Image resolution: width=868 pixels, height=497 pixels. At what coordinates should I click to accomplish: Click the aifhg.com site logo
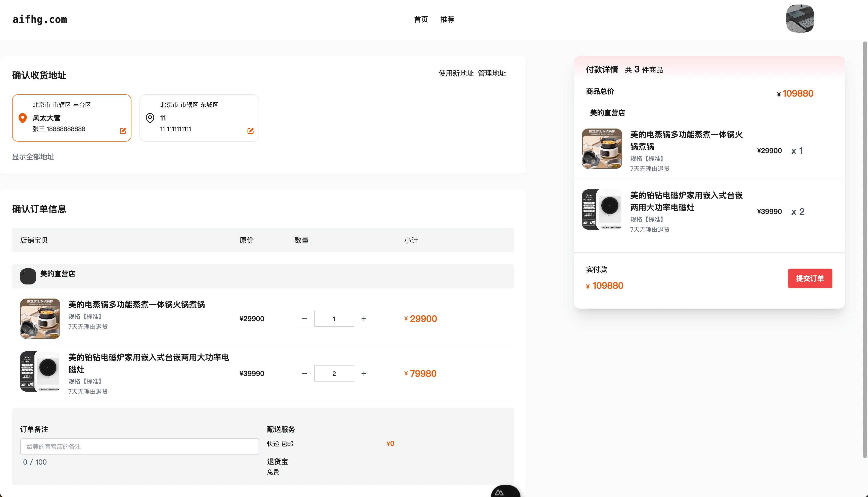coord(39,19)
